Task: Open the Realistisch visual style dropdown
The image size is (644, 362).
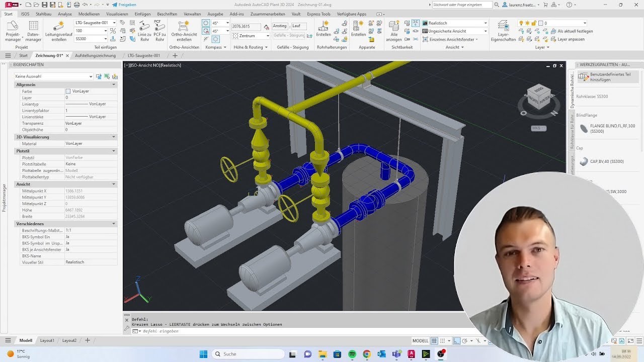Action: point(455,23)
